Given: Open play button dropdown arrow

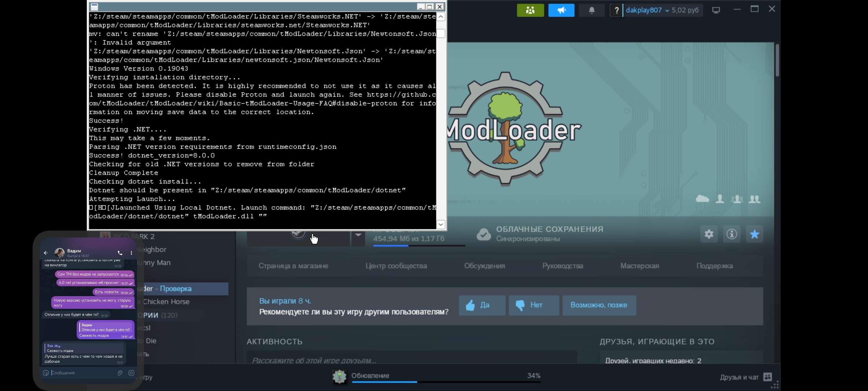Looking at the screenshot, I should [x=358, y=235].
